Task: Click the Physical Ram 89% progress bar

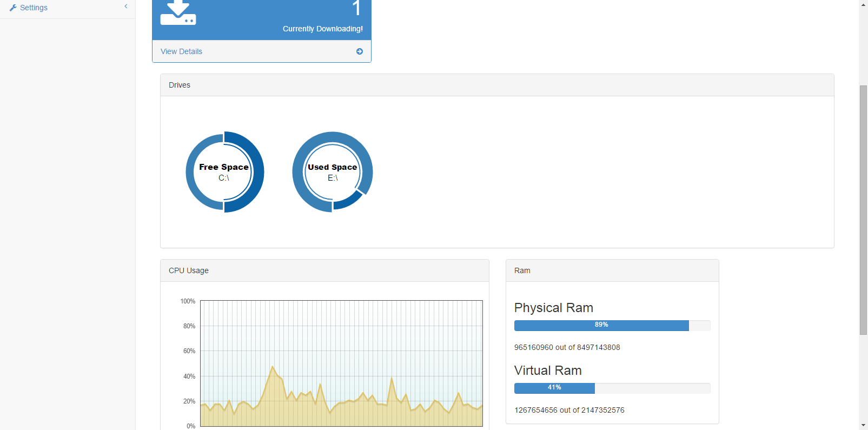Action: [x=601, y=325]
